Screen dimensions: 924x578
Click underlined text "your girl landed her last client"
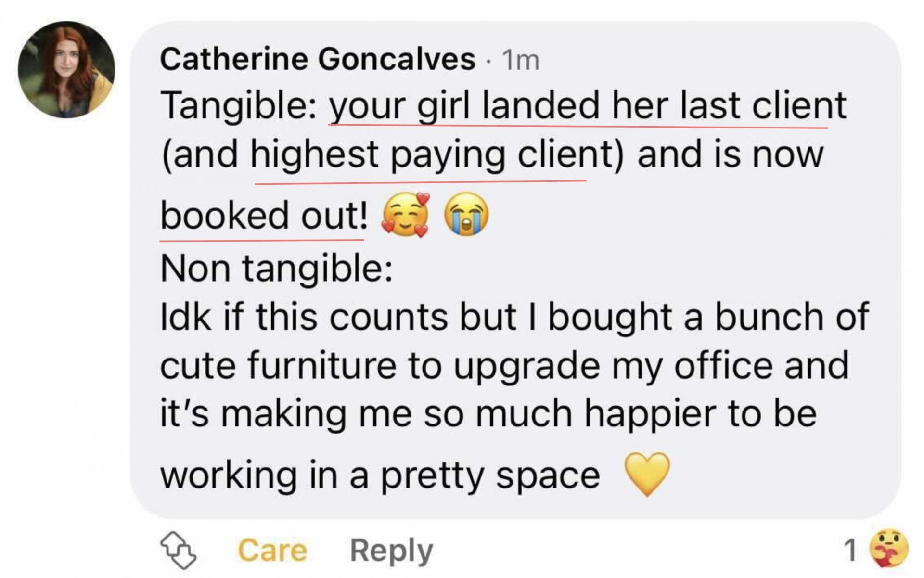tap(587, 106)
